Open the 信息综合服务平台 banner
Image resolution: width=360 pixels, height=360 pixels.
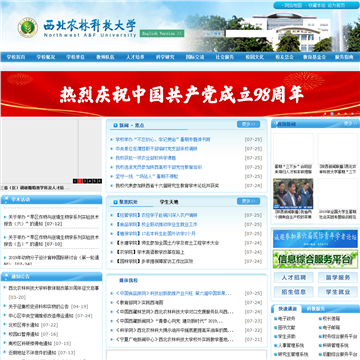point(315,259)
